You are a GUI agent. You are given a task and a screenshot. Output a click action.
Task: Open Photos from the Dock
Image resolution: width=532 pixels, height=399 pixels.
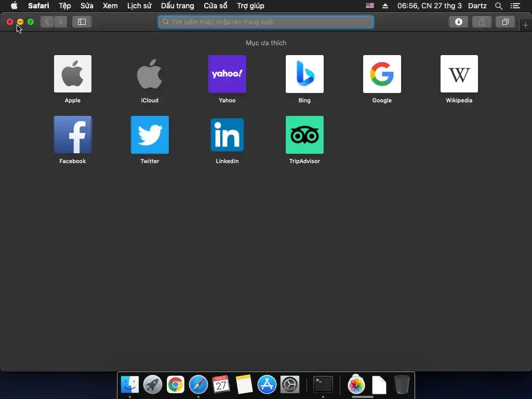click(x=356, y=385)
